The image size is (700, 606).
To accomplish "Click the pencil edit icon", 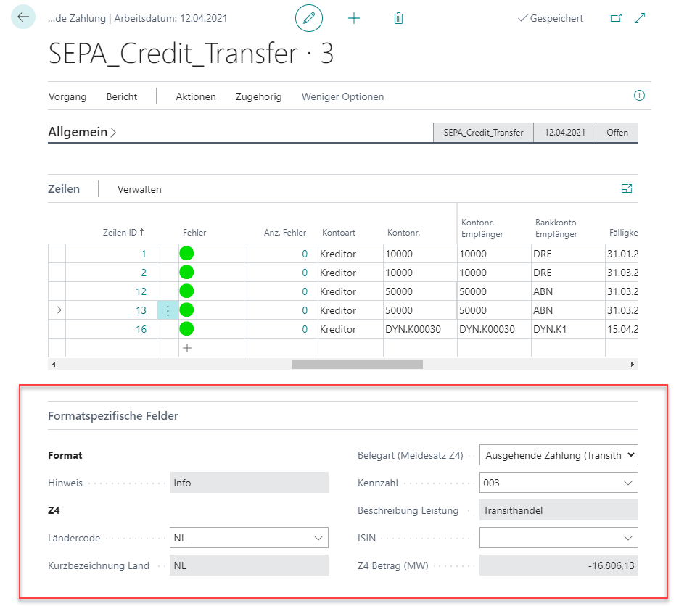I will 309,18.
